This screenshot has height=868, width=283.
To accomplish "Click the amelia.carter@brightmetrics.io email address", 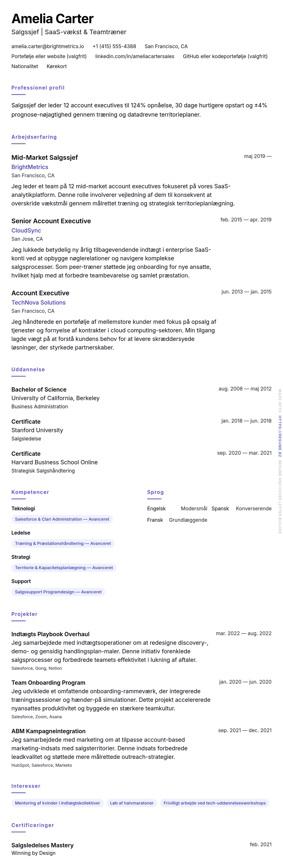I will point(48,47).
